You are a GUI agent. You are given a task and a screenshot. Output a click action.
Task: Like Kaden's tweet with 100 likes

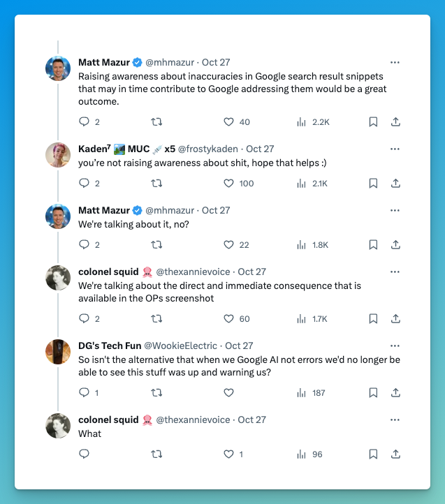[x=228, y=184]
